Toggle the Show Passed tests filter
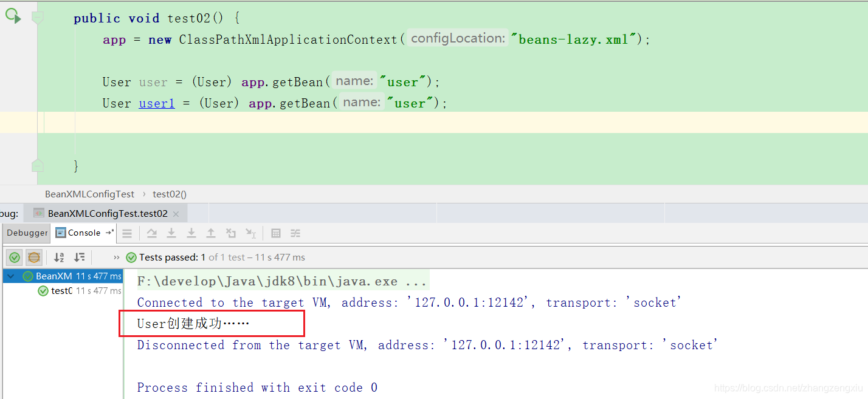Viewport: 868px width, 399px height. point(15,257)
